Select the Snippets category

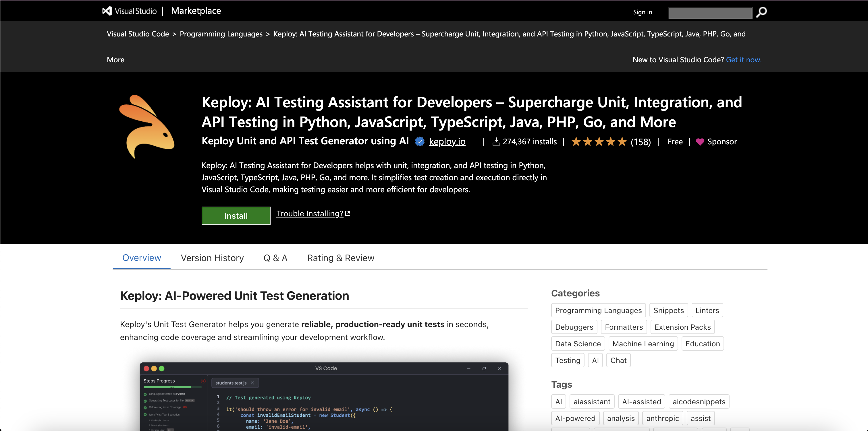tap(669, 310)
